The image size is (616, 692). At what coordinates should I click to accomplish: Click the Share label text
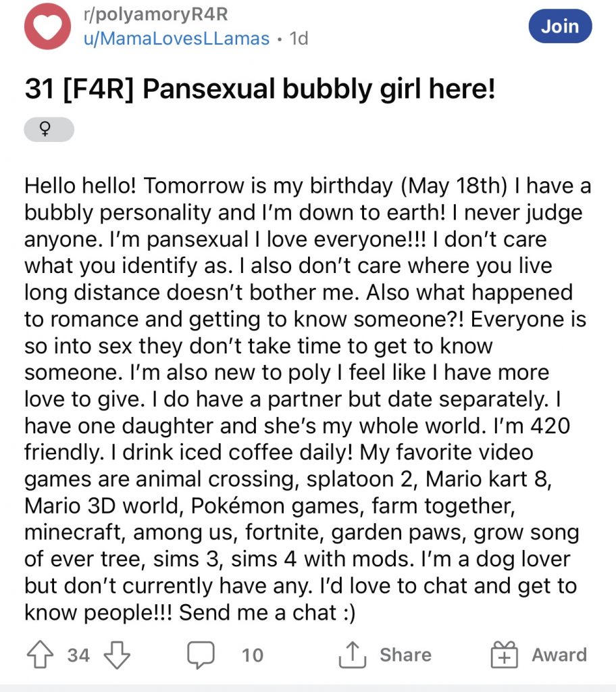click(406, 655)
